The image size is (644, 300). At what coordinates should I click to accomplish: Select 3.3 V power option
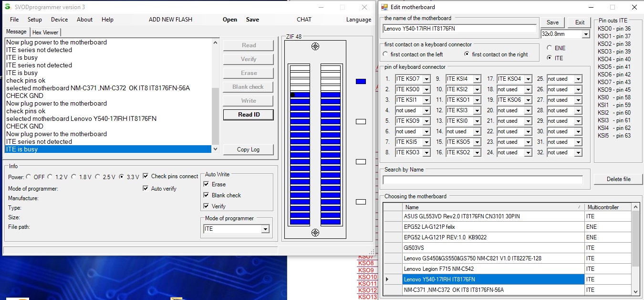point(122,177)
